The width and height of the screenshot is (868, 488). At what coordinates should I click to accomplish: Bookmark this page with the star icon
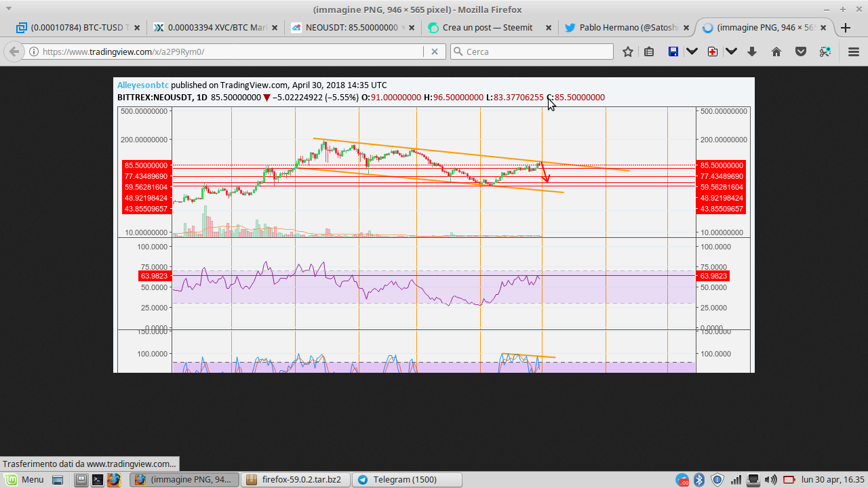tap(628, 52)
